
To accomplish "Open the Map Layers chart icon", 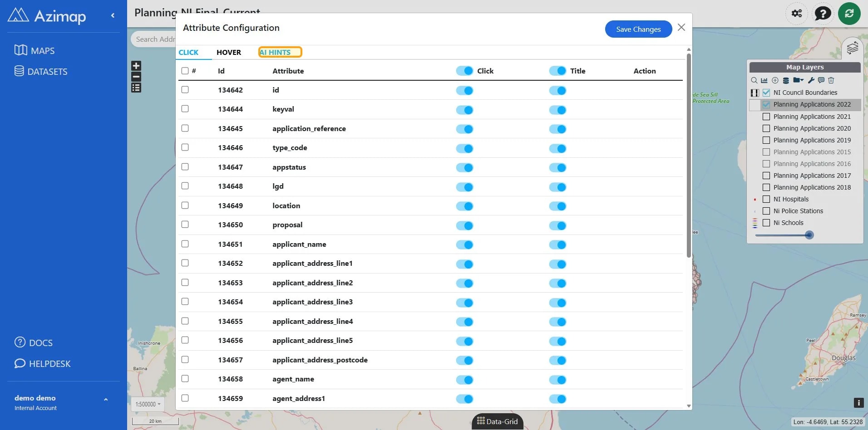I will pos(764,80).
